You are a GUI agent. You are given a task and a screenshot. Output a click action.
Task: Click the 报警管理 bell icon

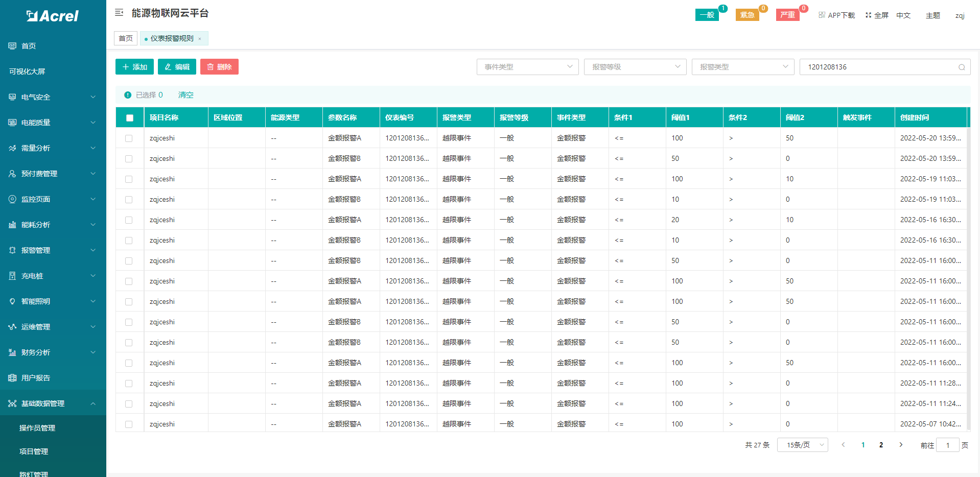(x=12, y=250)
